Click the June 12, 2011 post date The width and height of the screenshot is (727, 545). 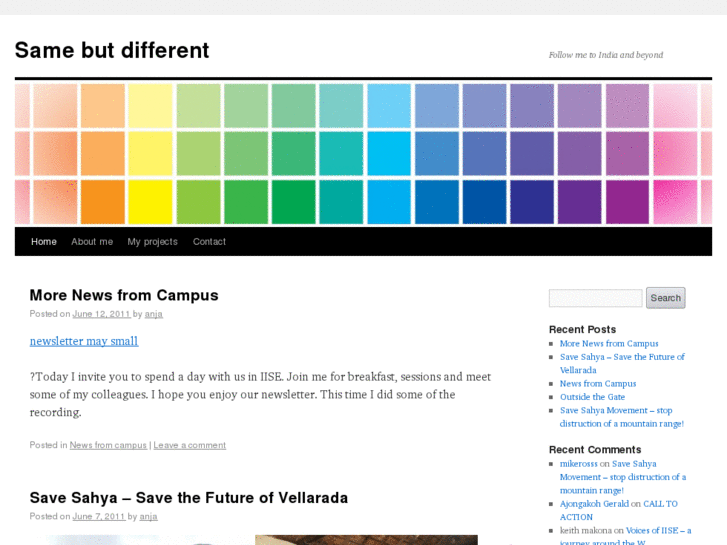(99, 314)
